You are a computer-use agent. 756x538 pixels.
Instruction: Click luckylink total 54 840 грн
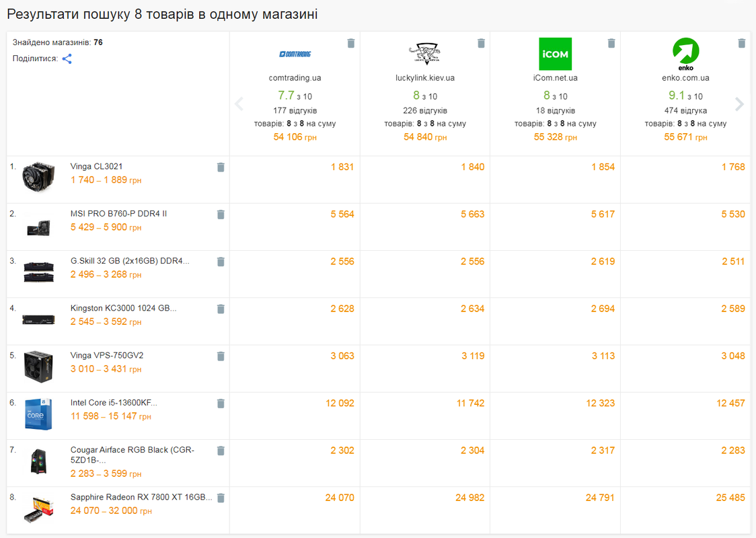(425, 137)
